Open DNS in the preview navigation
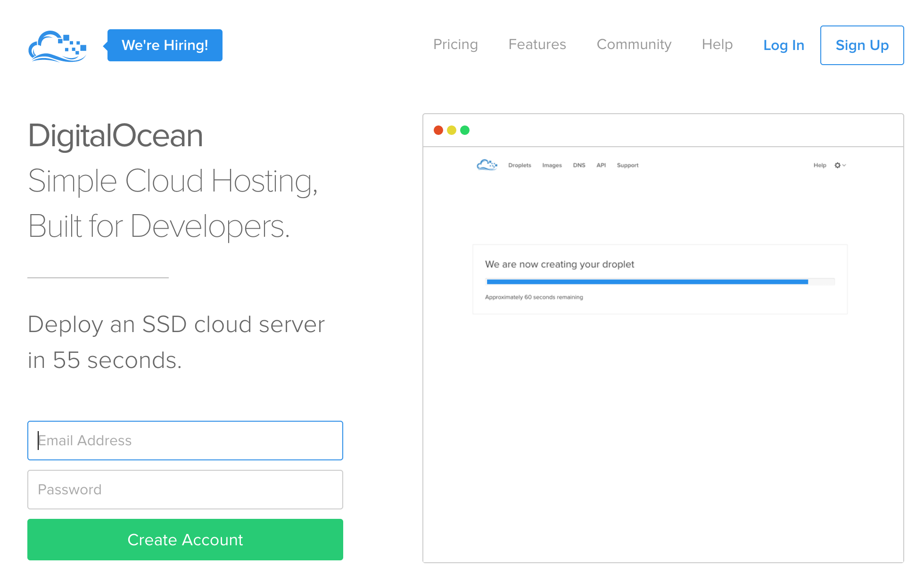The width and height of the screenshot is (924, 583). 579,166
